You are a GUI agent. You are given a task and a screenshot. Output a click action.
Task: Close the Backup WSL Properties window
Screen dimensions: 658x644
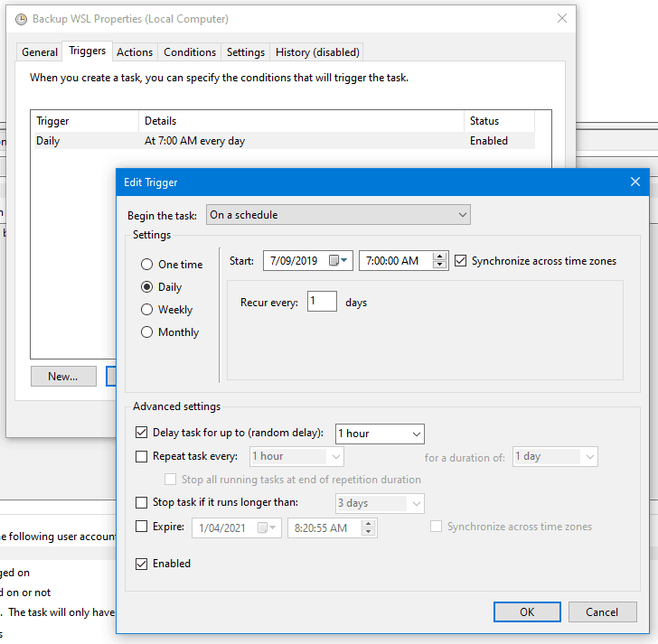tap(562, 18)
